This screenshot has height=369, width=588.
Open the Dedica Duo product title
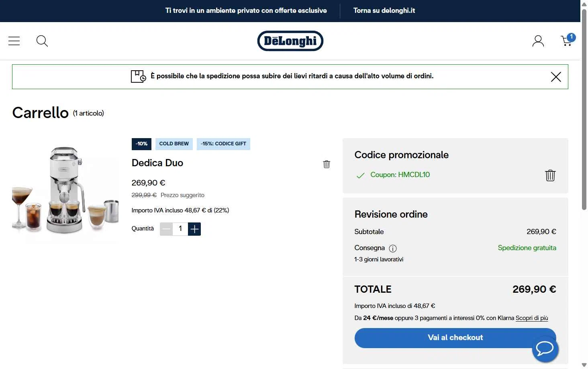[157, 163]
